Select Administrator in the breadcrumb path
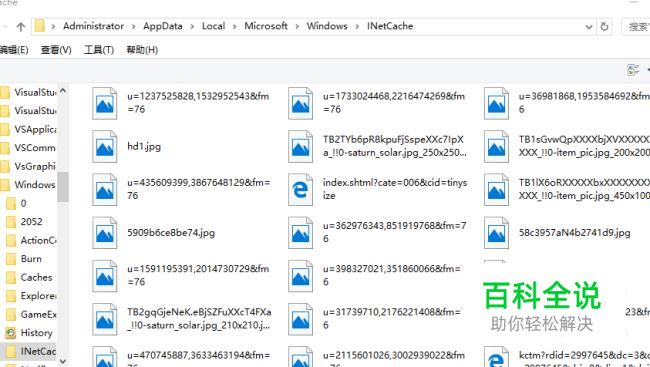 coord(93,26)
